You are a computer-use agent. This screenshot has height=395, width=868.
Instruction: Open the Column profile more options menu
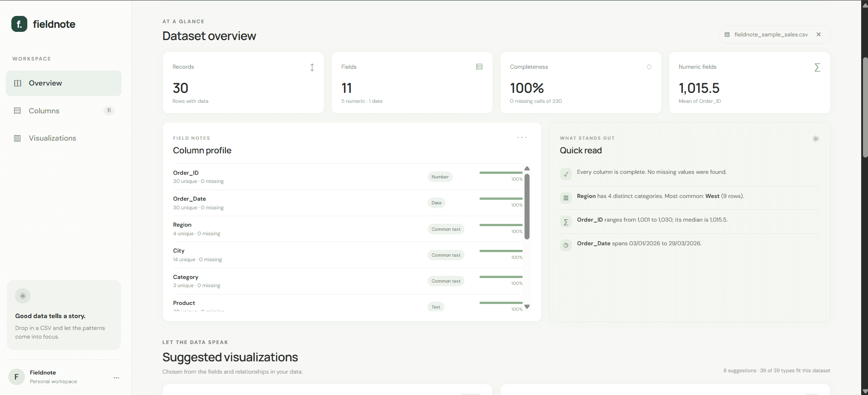click(522, 137)
